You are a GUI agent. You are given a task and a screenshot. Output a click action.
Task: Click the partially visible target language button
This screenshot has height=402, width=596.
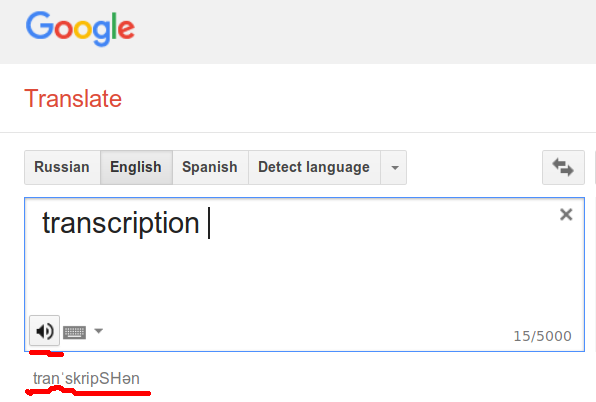(x=594, y=168)
